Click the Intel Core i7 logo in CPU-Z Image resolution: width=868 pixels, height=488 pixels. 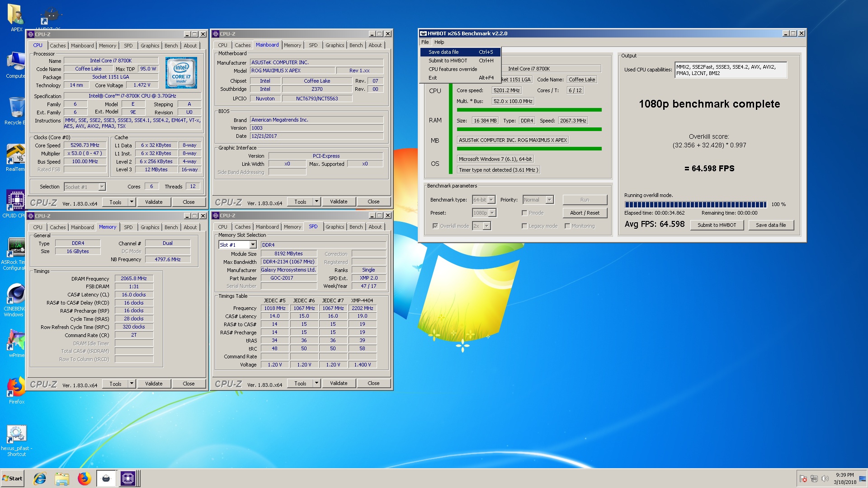coord(181,72)
